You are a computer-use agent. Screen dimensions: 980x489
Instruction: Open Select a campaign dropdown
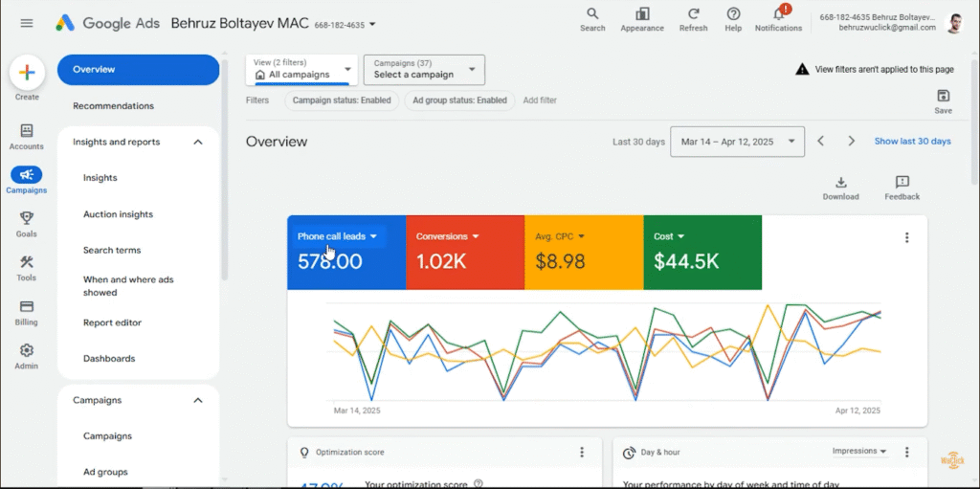pyautogui.click(x=424, y=70)
